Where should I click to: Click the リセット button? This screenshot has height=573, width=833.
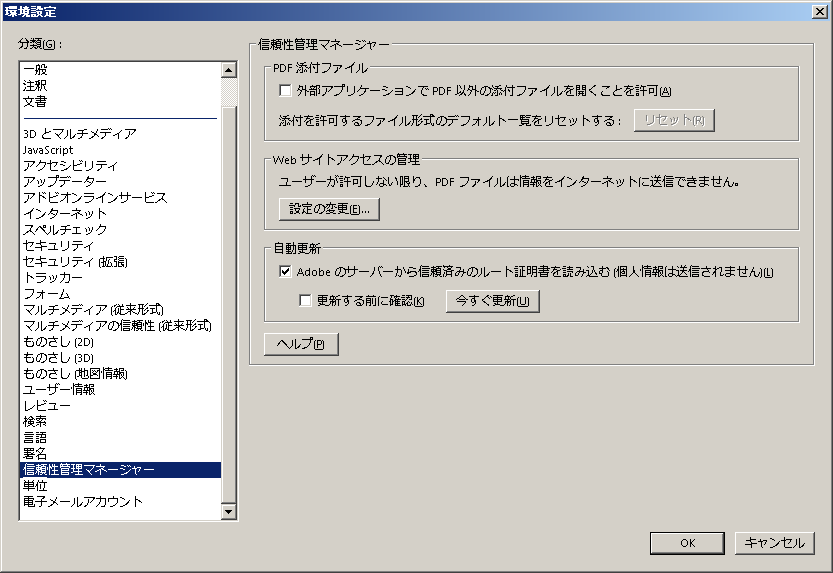674,120
